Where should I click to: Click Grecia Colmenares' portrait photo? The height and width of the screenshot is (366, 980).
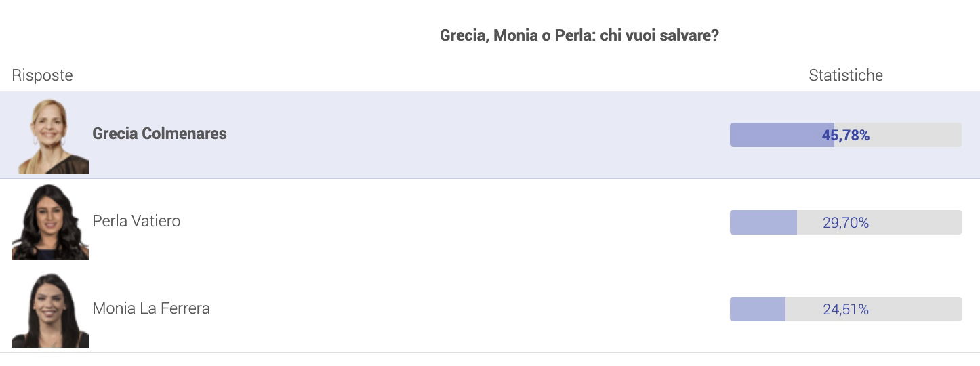coord(50,135)
